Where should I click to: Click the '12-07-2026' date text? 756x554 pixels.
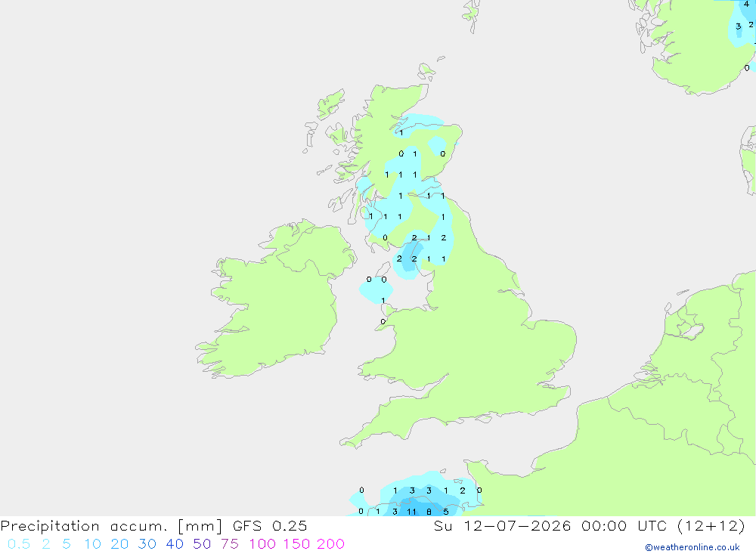(x=517, y=526)
